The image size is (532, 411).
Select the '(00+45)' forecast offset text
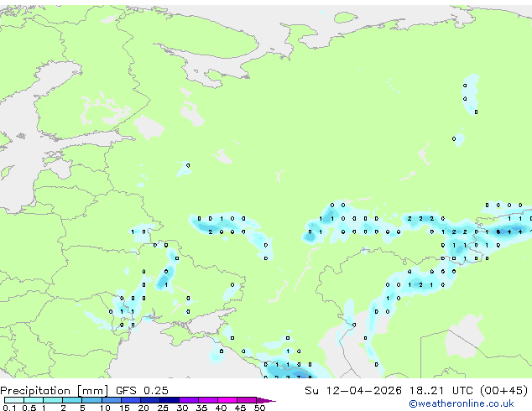[x=504, y=391]
